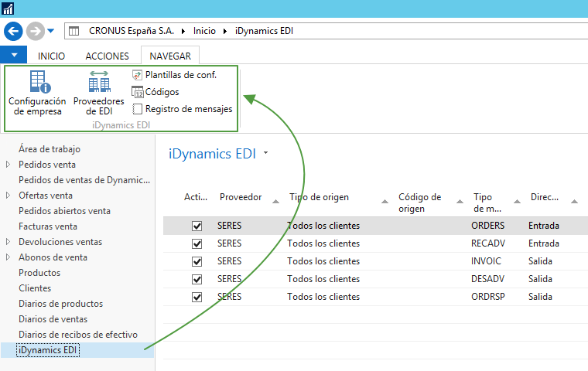Open Clientes navigation item

pyautogui.click(x=35, y=288)
